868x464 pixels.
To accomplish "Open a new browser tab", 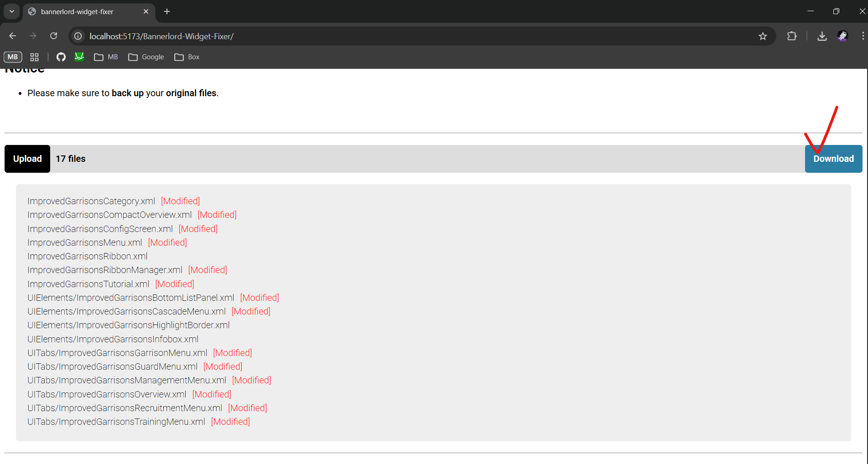I will pyautogui.click(x=167, y=11).
